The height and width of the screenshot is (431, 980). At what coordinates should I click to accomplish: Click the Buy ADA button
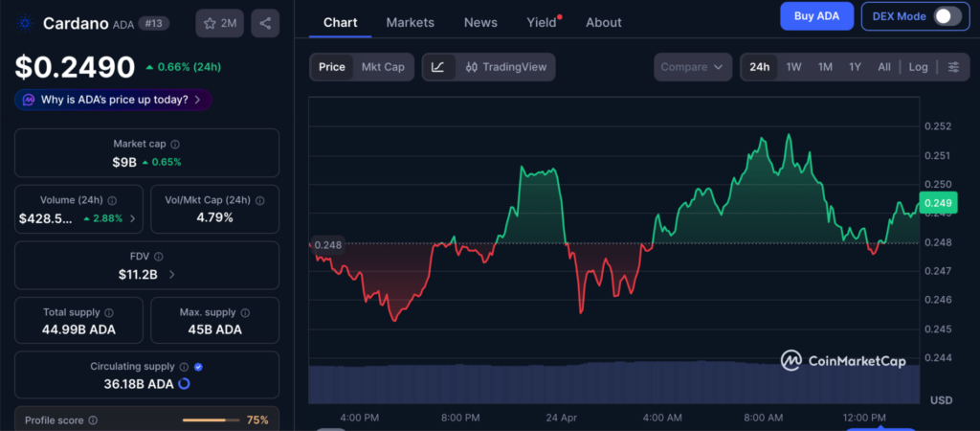tap(815, 16)
